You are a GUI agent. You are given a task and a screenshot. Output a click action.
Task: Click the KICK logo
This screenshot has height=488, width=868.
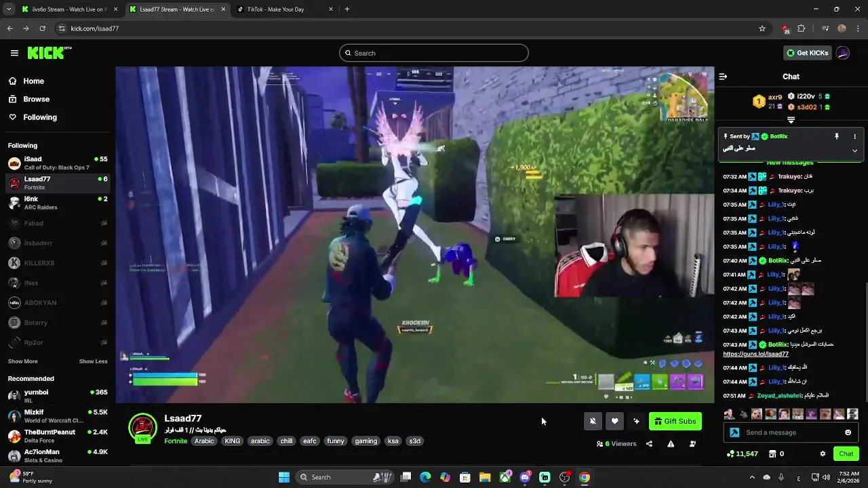pyautogui.click(x=49, y=53)
